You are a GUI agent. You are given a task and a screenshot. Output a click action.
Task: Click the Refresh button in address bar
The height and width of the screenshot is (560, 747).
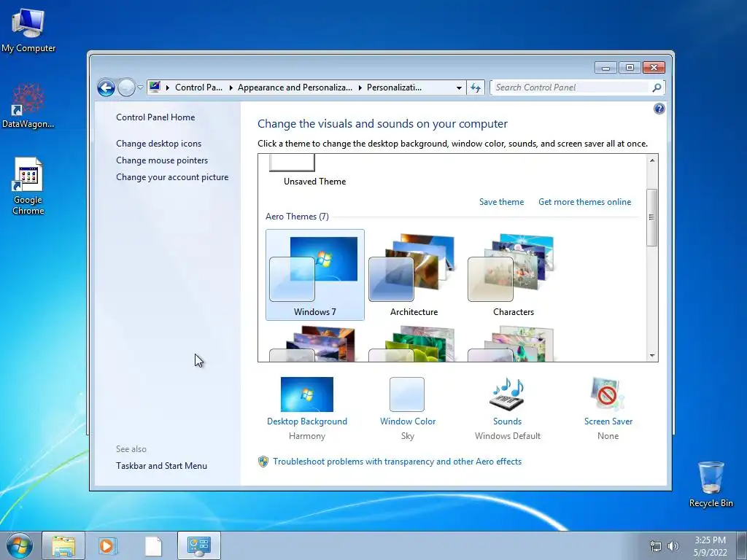pos(476,87)
